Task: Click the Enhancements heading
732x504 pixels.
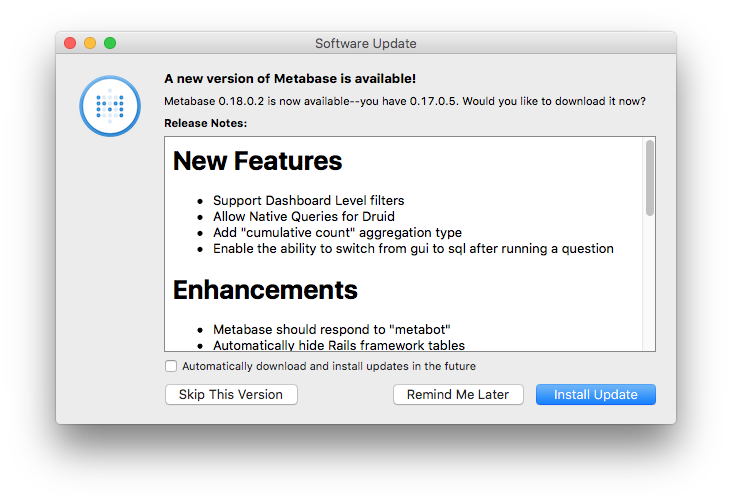Action: coord(265,290)
